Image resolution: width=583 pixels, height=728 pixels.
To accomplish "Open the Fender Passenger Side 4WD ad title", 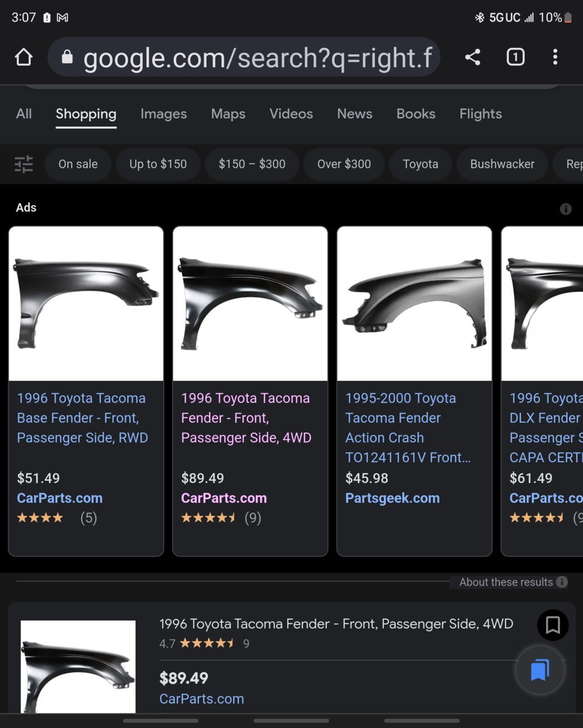I will point(246,418).
